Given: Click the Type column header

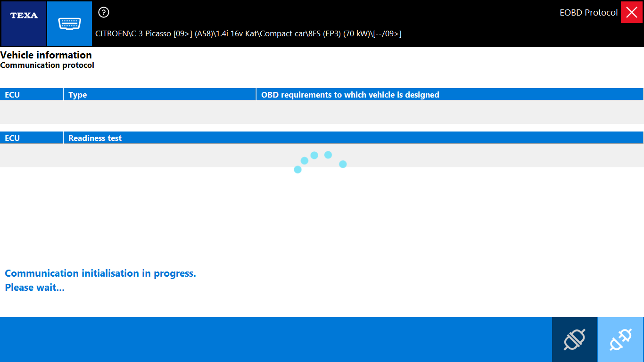Looking at the screenshot, I should click(x=160, y=94).
